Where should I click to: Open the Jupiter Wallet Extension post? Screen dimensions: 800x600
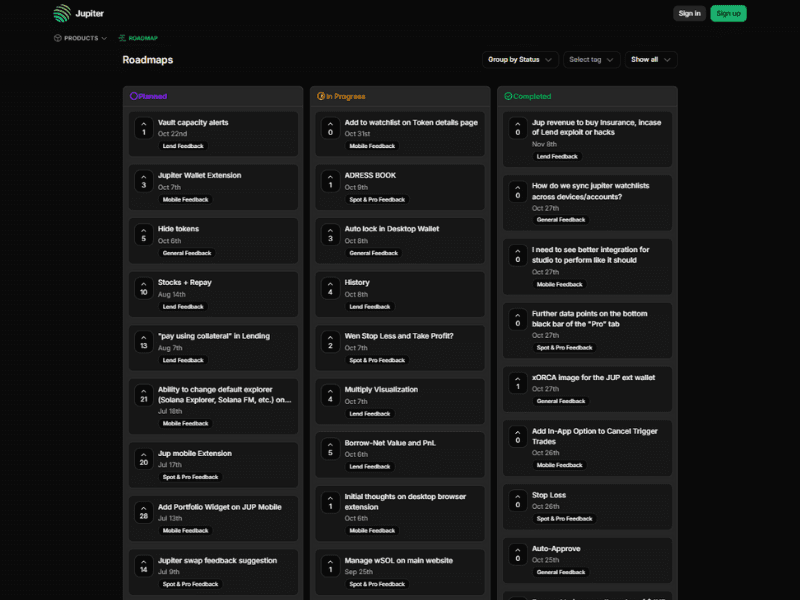point(199,175)
